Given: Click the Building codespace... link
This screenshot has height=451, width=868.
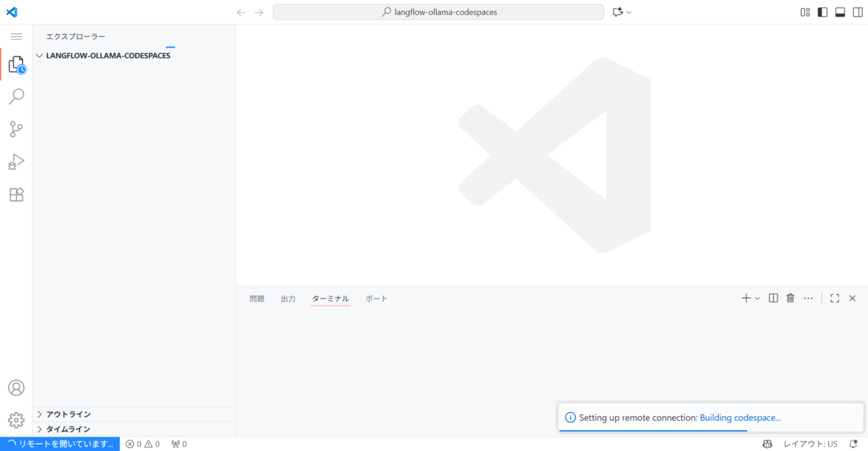Looking at the screenshot, I should coord(740,418).
